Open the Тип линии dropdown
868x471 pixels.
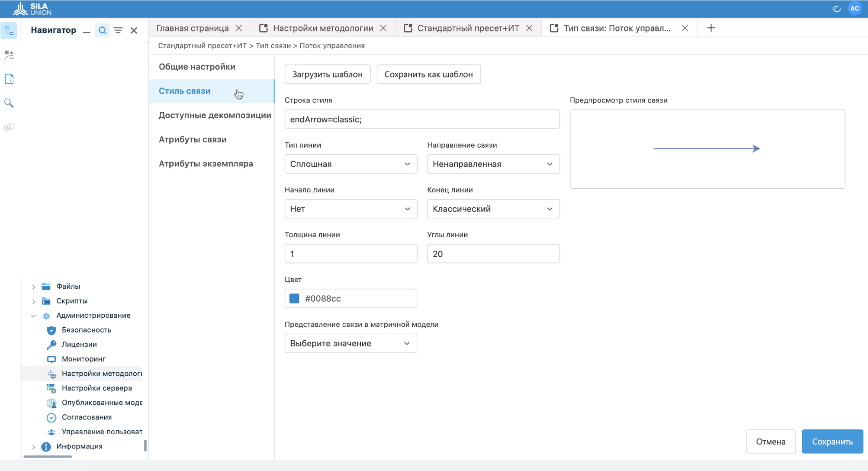[350, 164]
